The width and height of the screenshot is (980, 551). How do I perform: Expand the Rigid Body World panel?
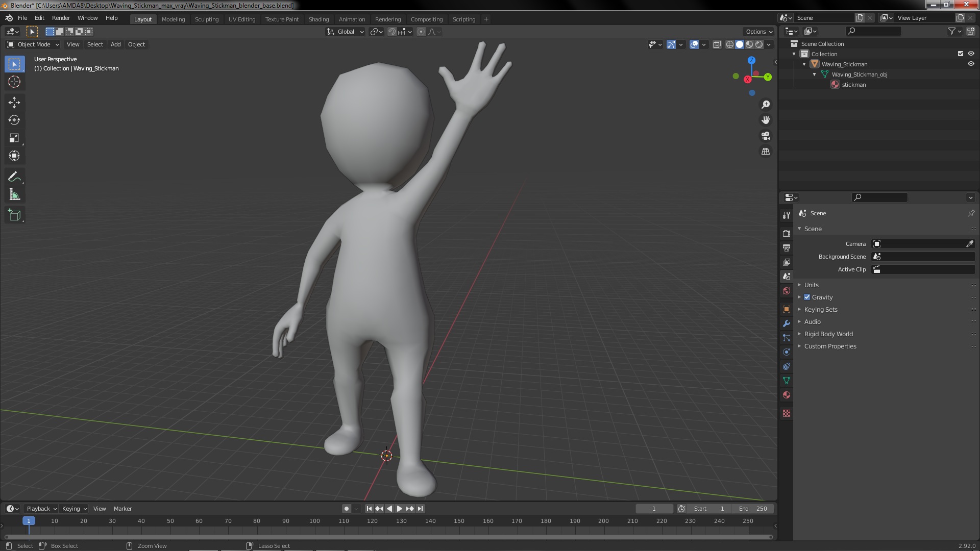[x=828, y=334]
